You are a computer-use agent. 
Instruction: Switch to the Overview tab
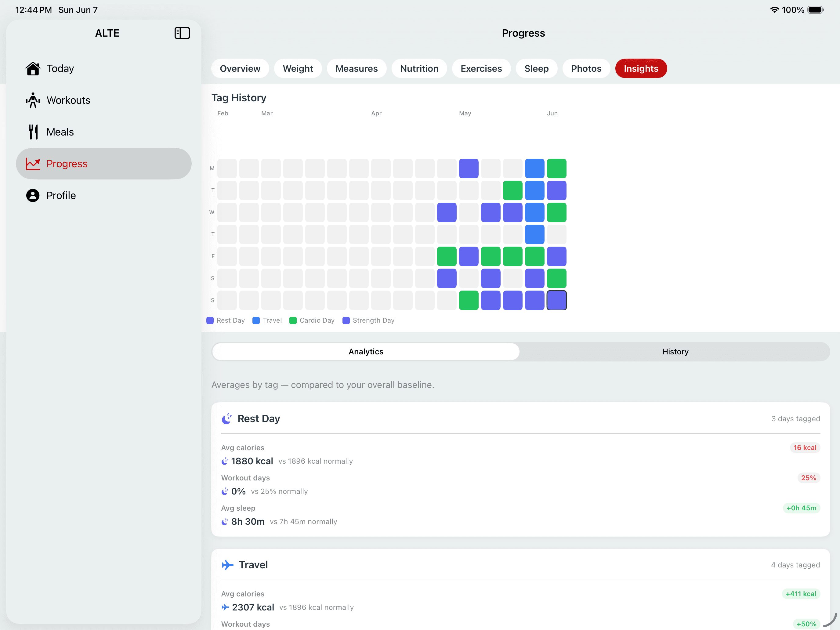click(240, 68)
